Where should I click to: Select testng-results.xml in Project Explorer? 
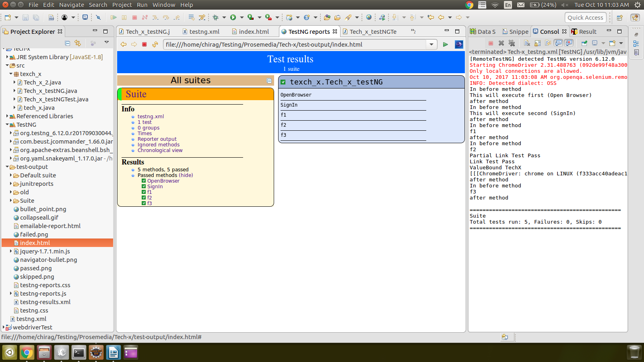(x=45, y=302)
